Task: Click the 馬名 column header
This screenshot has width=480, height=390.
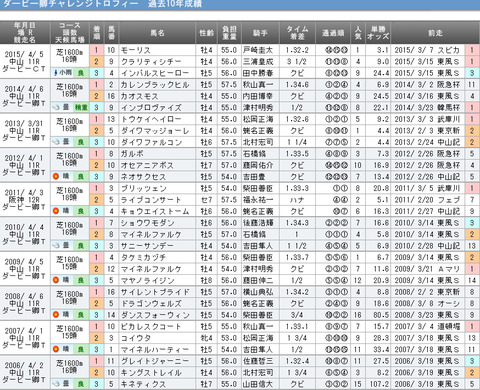Action: tap(157, 33)
